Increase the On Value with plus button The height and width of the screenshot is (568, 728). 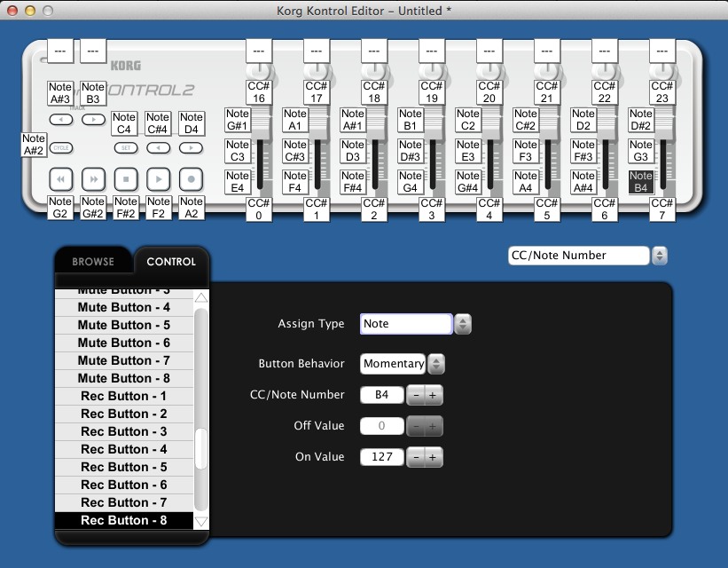tap(433, 457)
